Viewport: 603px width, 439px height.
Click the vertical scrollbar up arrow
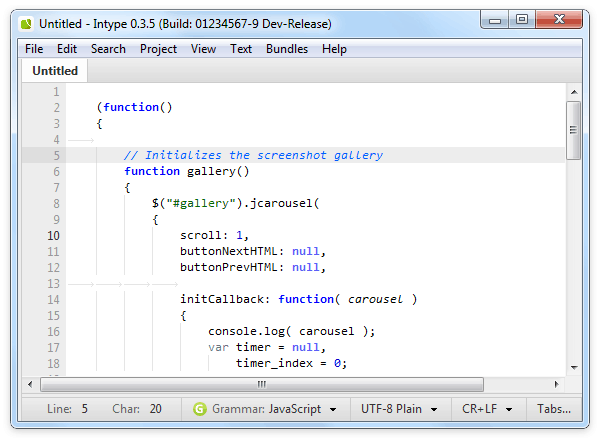click(573, 92)
